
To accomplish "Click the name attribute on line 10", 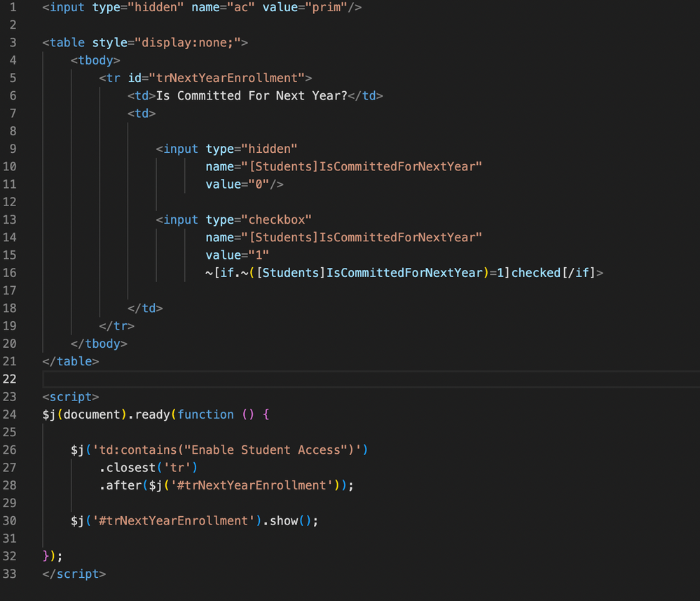I will point(344,167).
